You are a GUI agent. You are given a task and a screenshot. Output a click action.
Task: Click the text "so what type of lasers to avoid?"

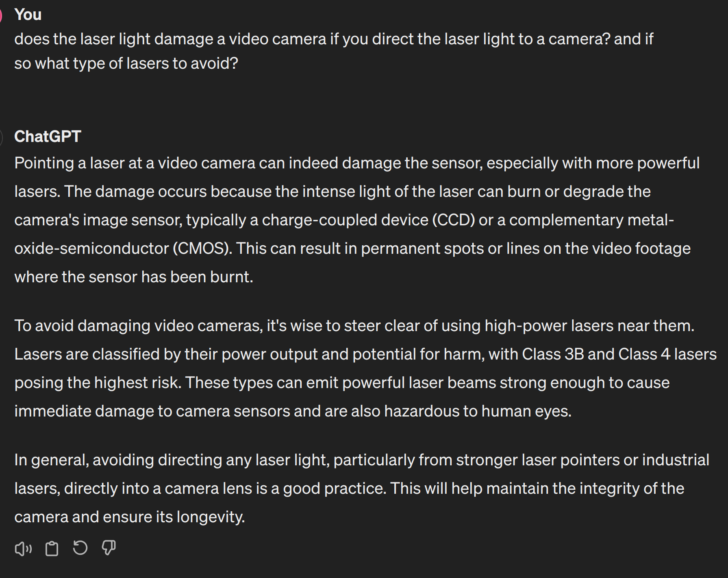[x=126, y=63]
